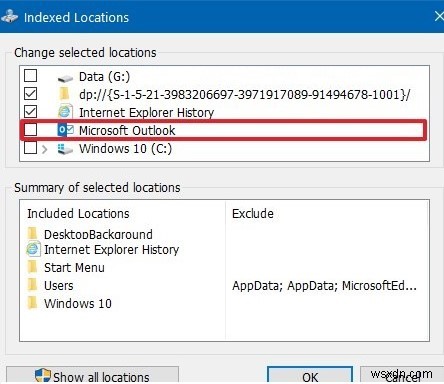Select the Windows 10 (C:) tree label
Screen dimensions: 444x384
[x=125, y=149]
